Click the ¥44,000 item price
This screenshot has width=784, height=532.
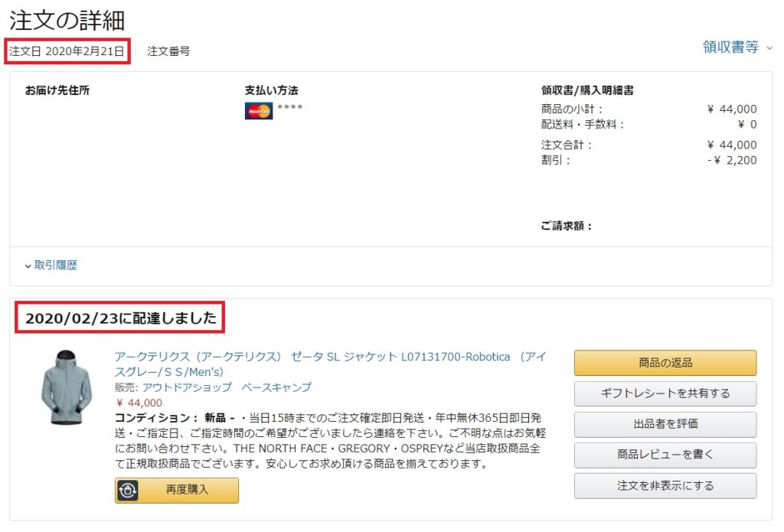click(x=139, y=403)
